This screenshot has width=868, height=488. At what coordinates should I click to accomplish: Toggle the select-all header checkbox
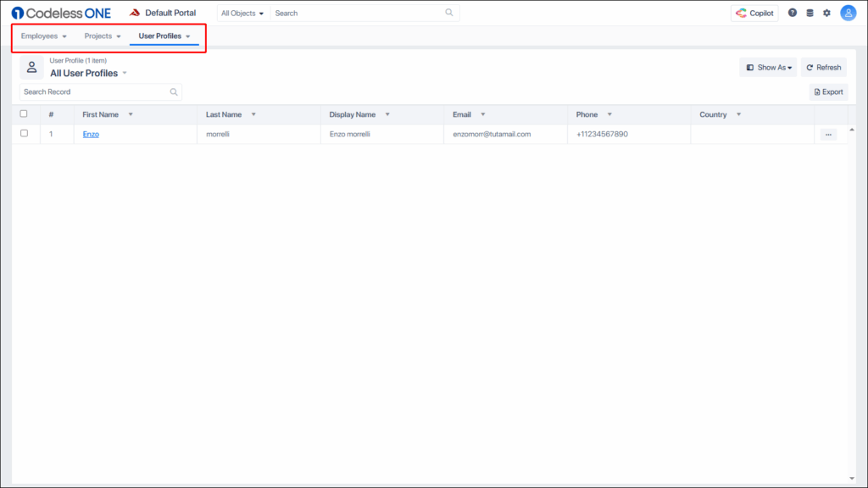point(24,114)
